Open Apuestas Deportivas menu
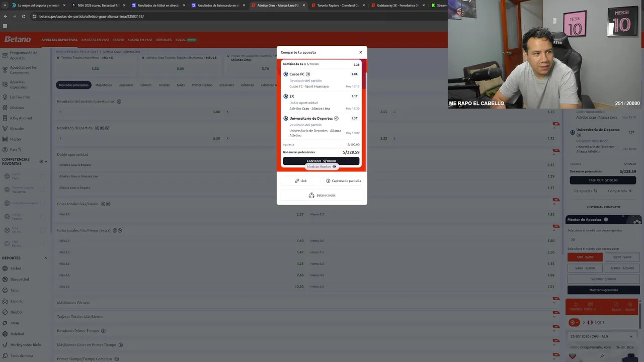The width and height of the screenshot is (644, 362). pyautogui.click(x=59, y=40)
